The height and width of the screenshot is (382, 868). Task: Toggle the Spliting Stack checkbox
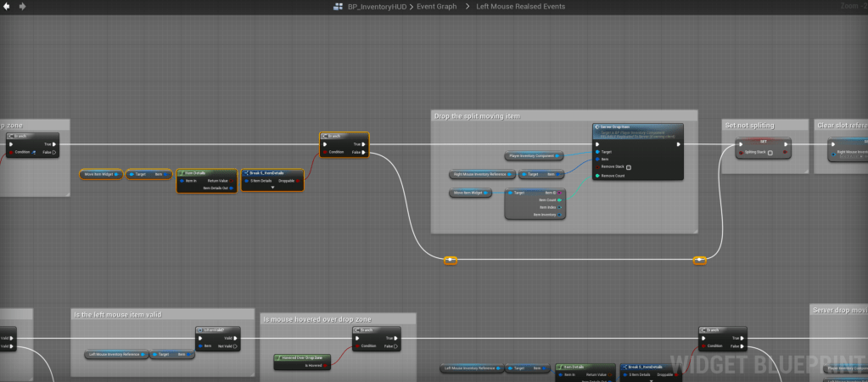click(770, 153)
